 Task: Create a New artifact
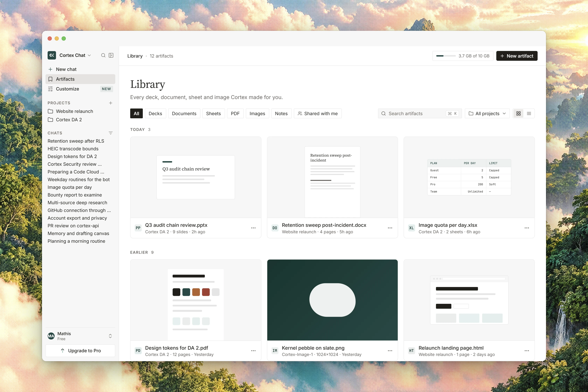(x=517, y=56)
